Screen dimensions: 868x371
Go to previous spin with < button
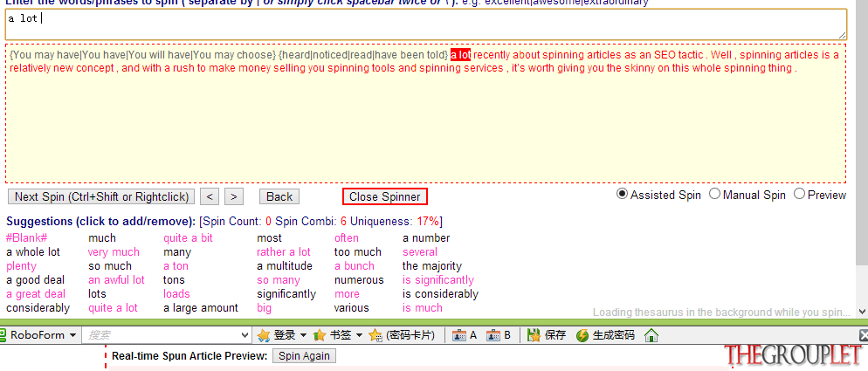click(x=210, y=196)
